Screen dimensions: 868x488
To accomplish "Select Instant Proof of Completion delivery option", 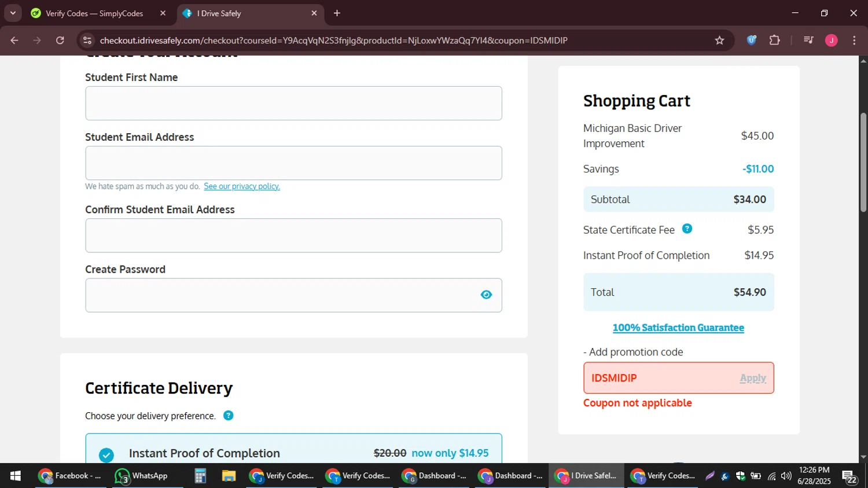I will coord(293,449).
